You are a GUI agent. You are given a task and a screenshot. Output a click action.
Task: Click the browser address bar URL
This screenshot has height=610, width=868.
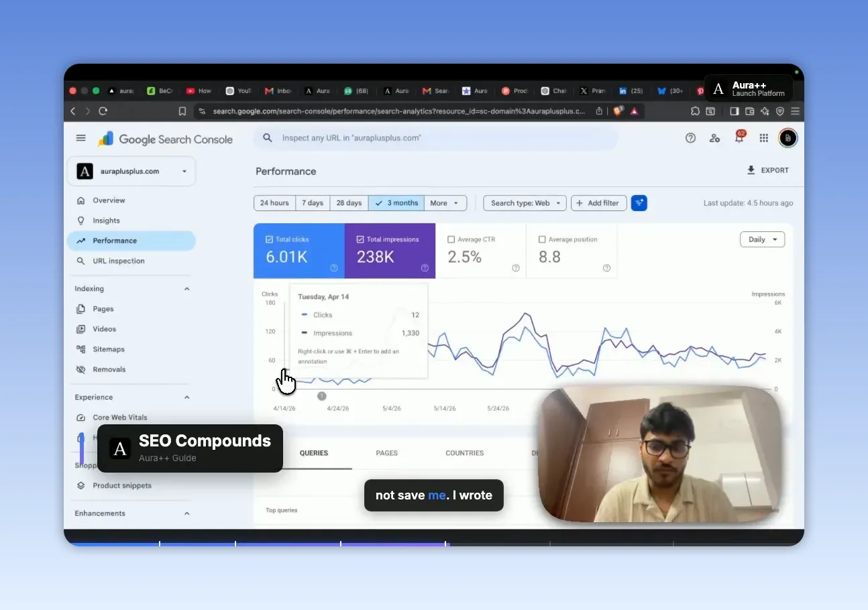[398, 111]
